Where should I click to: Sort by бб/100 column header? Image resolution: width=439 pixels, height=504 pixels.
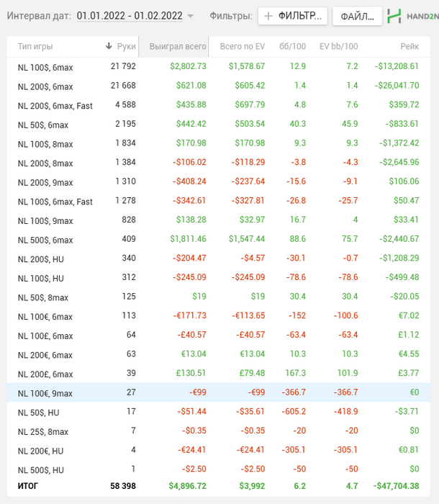click(x=292, y=47)
